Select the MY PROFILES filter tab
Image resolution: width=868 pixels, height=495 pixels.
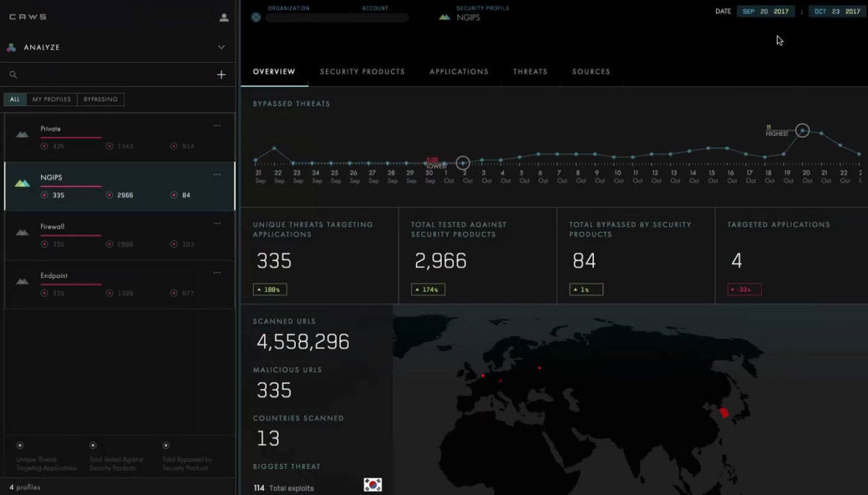point(51,100)
